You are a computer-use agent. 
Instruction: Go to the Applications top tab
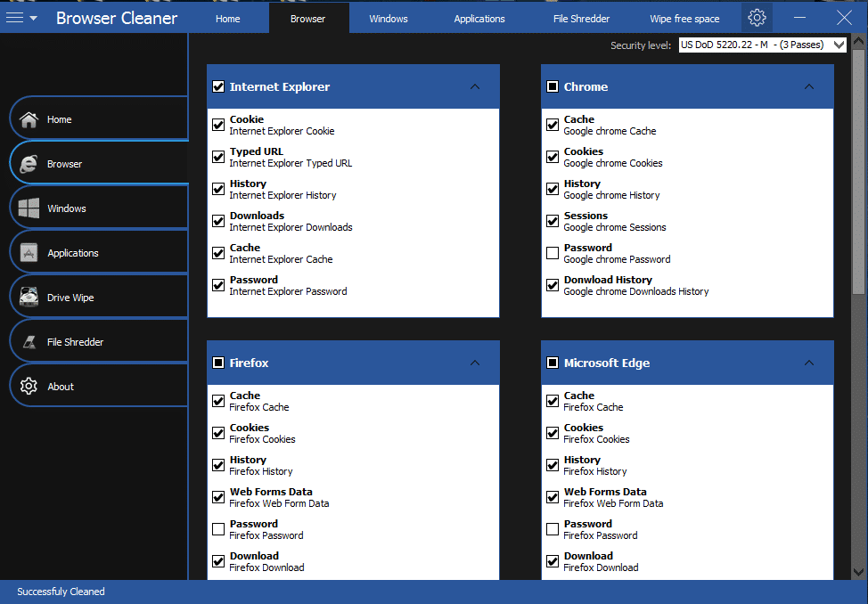479,19
